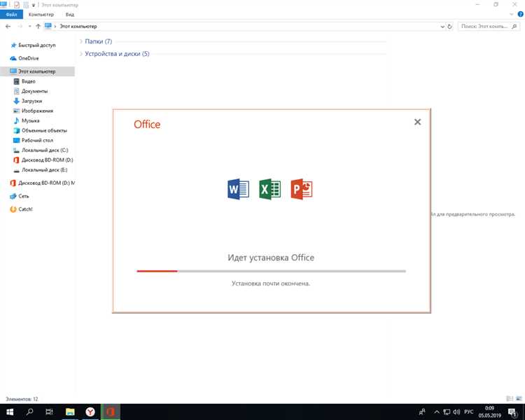
Task: Open notification center icon
Action: [512, 412]
